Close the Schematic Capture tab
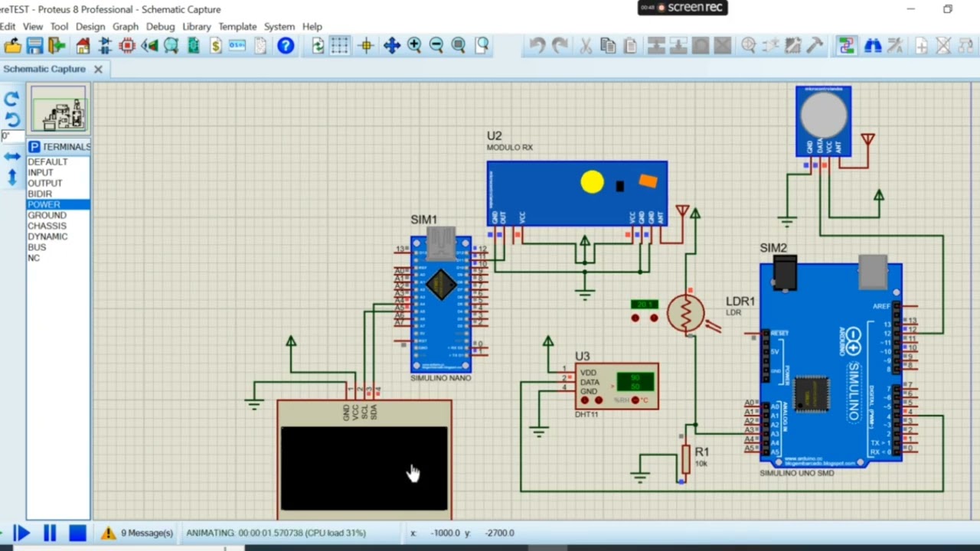The width and height of the screenshot is (980, 551). (x=98, y=69)
